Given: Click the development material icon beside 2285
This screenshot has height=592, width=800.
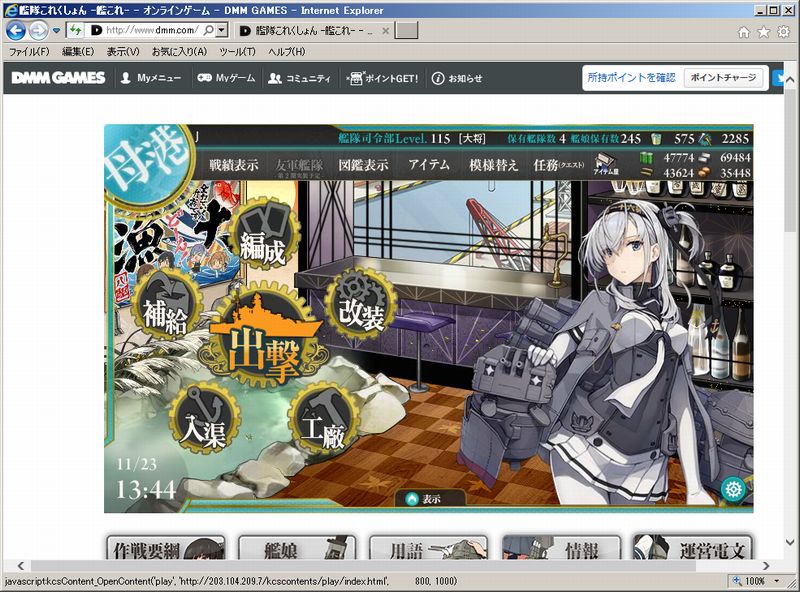Looking at the screenshot, I should point(705,139).
